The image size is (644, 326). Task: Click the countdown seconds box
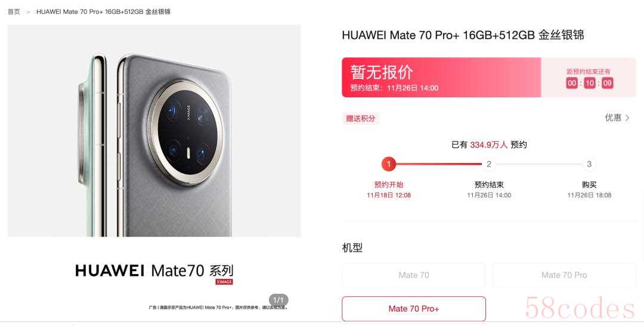click(607, 83)
